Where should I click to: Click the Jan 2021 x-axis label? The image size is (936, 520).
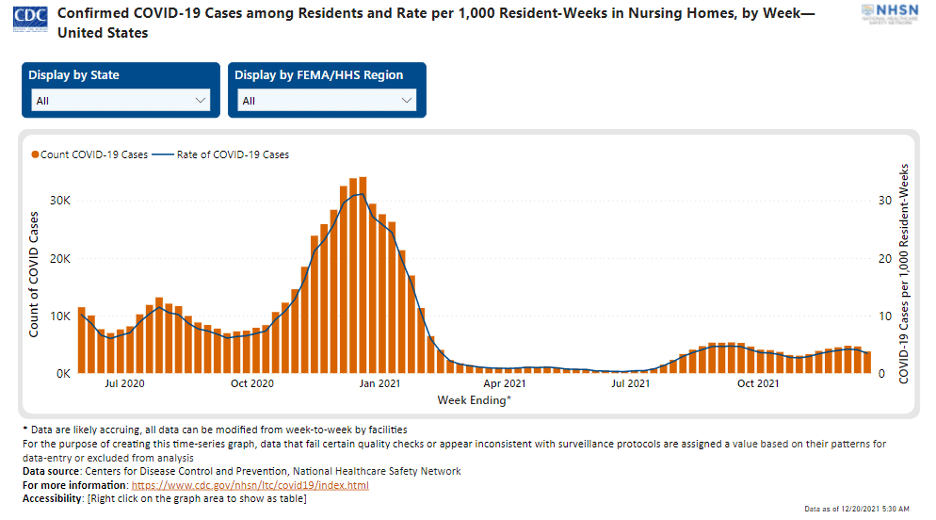click(380, 383)
